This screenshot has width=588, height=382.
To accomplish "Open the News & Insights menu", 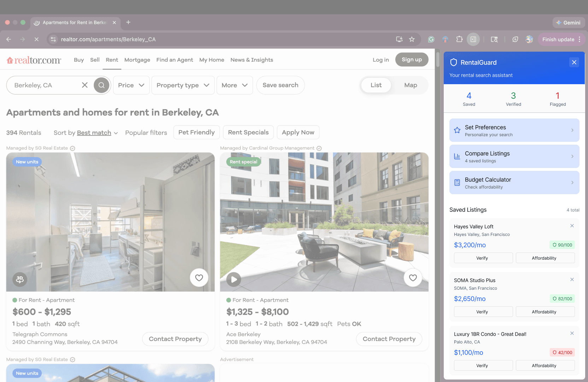I will (x=252, y=60).
